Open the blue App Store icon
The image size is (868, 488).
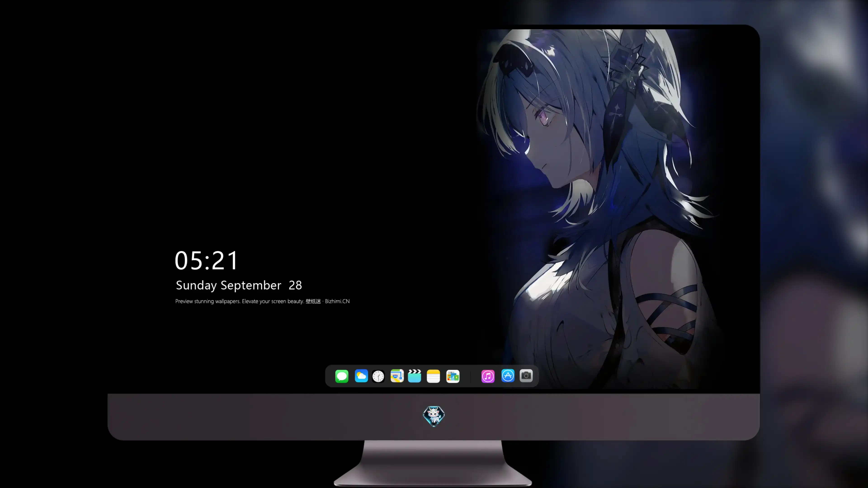point(508,375)
